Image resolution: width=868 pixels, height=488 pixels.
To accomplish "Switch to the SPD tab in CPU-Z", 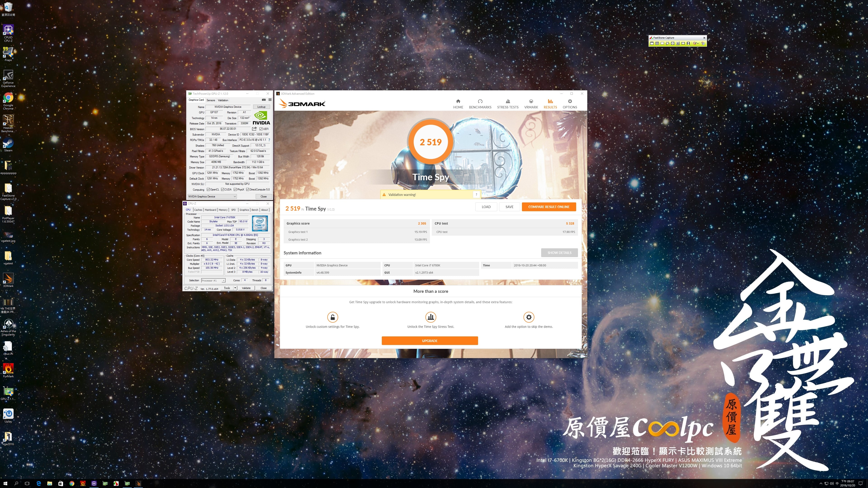I will (234, 210).
